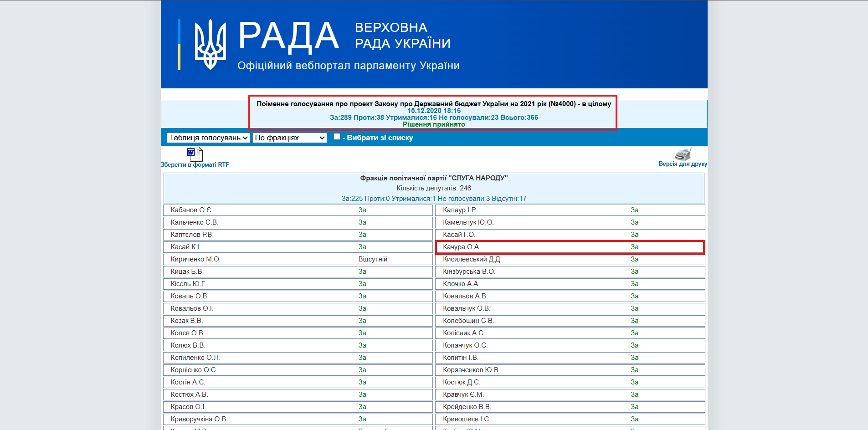Select deputy 'Кальченко С.В.'
868x430 pixels.
[195, 222]
